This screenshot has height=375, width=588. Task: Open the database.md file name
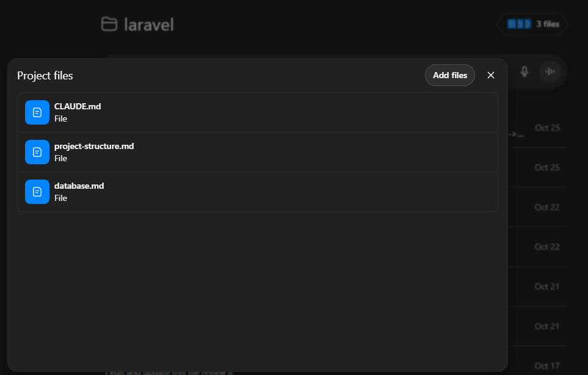tap(79, 186)
